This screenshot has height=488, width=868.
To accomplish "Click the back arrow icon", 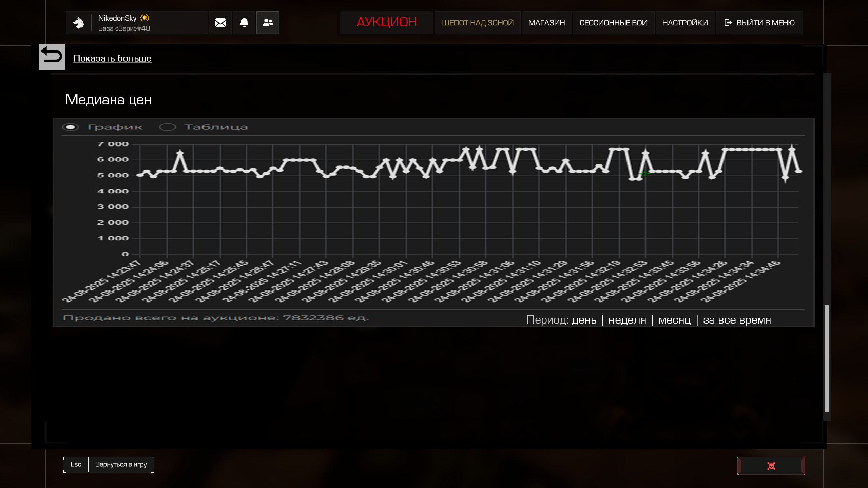I will click(52, 56).
